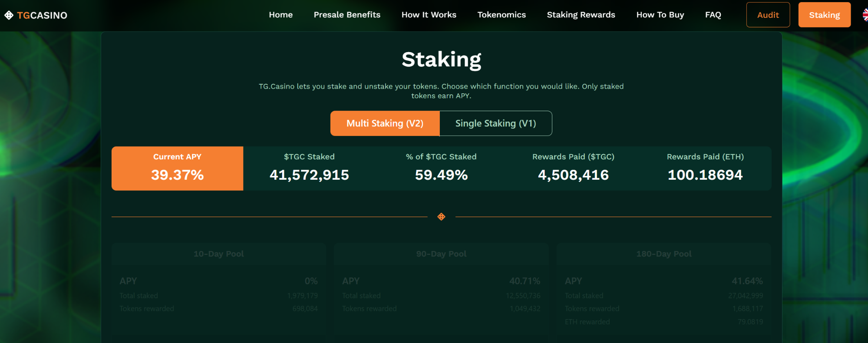Click the $TGC Staked value 41,572,915

coord(309,175)
